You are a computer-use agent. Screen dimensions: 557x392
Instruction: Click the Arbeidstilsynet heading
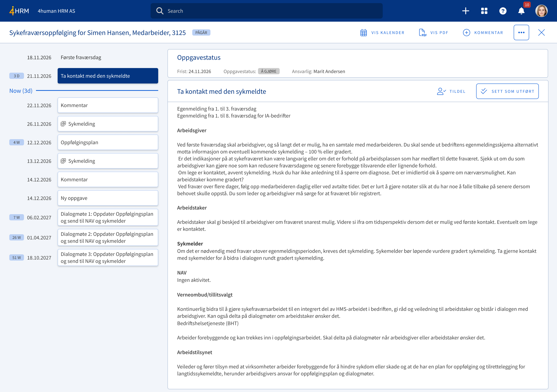click(x=194, y=352)
